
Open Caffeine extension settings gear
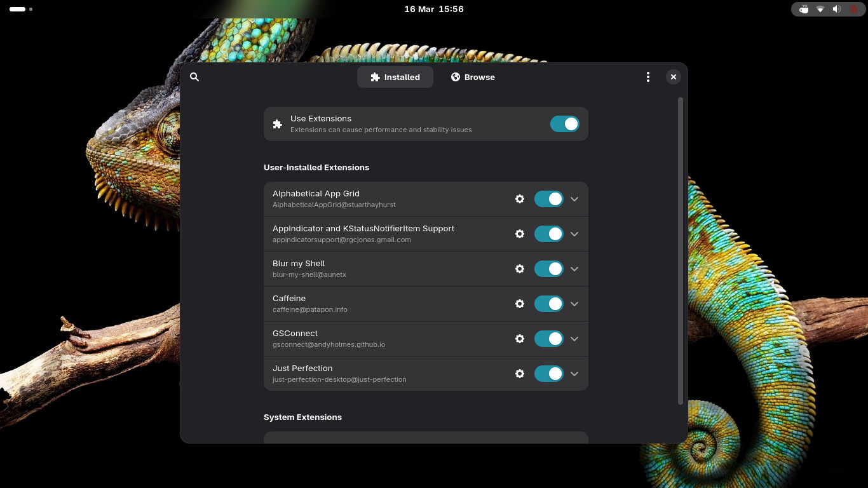point(520,304)
